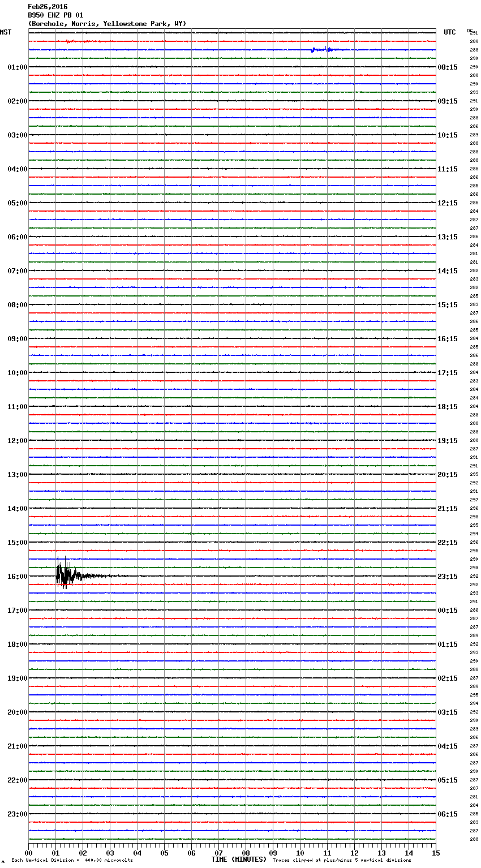Click the 04:15 UTC time label

click(448, 746)
